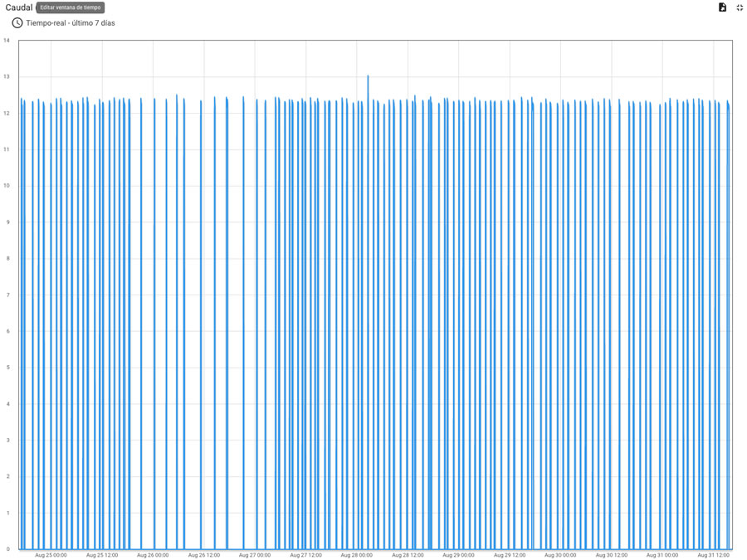The height and width of the screenshot is (560, 747).
Task: Click the "Editar ventana de tiempo" tooltip label
Action: 71,7
